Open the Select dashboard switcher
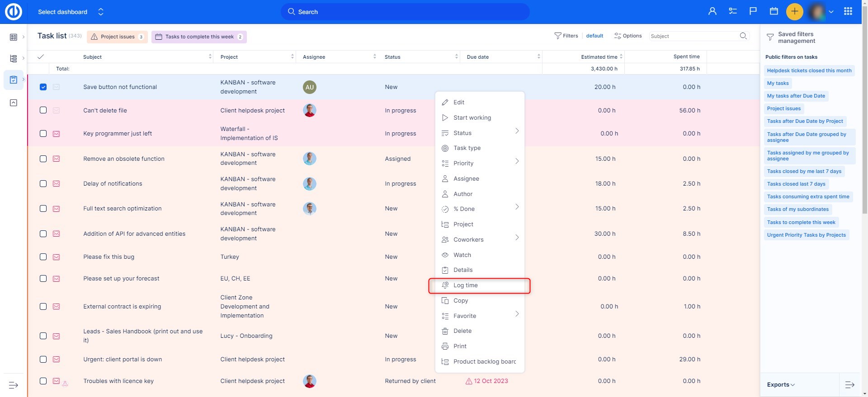Viewport: 868px width, 397px height. point(71,12)
